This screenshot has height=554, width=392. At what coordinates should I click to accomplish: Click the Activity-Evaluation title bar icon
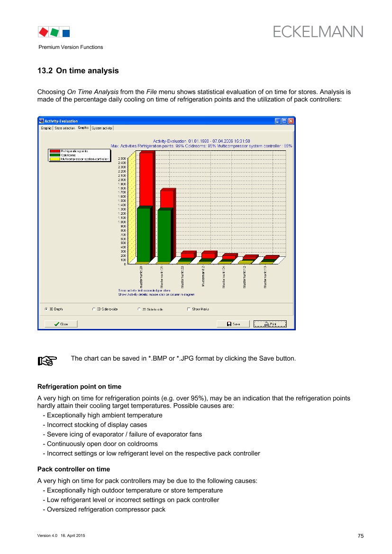41,121
